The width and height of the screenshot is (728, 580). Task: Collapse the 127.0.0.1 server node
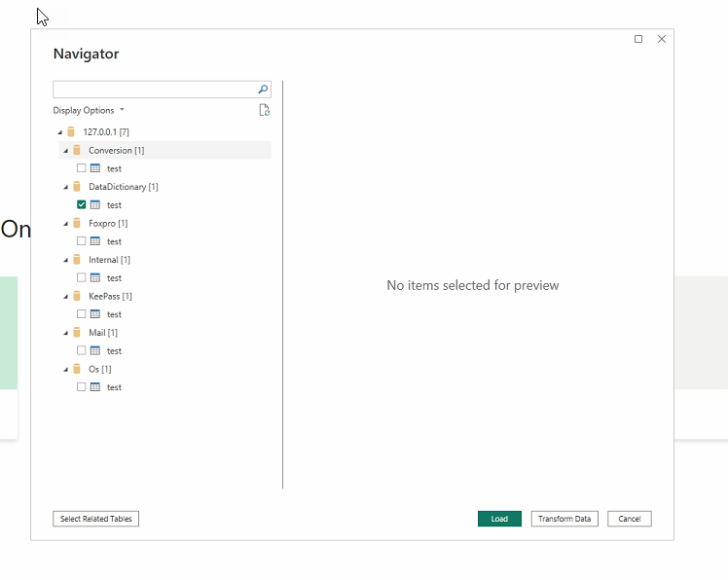(60, 132)
